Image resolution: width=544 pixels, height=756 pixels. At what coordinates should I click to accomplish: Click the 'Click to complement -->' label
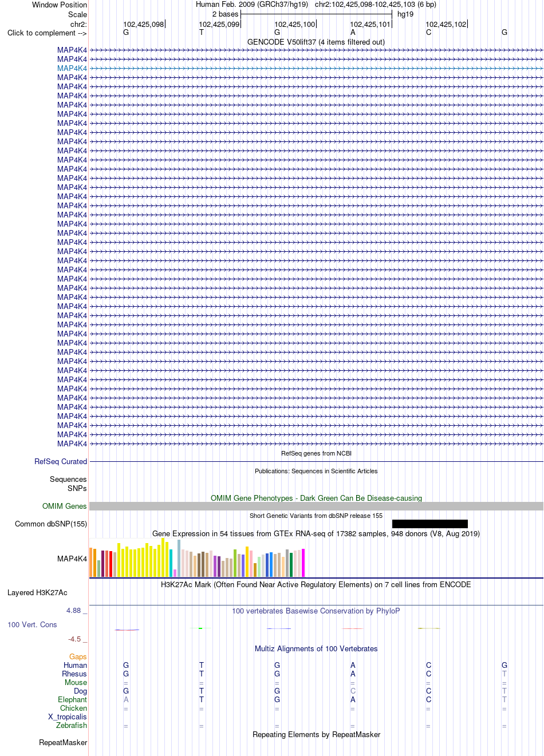pos(47,33)
